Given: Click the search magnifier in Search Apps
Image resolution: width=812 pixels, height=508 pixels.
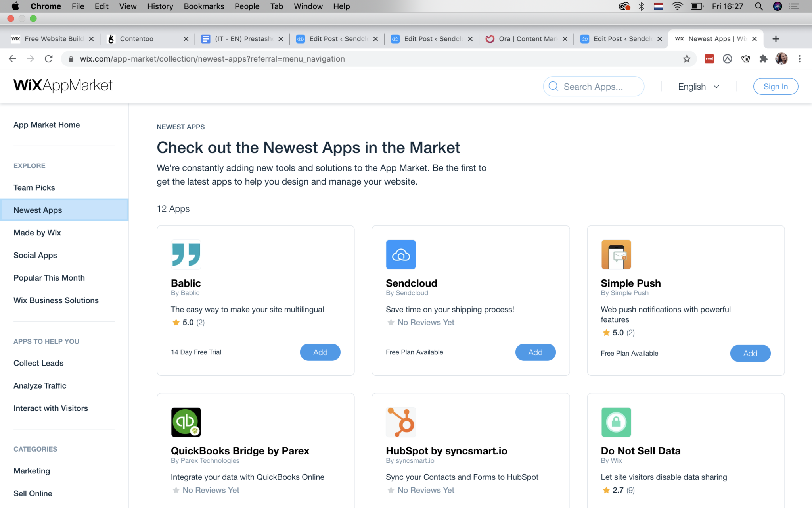Looking at the screenshot, I should (x=553, y=87).
